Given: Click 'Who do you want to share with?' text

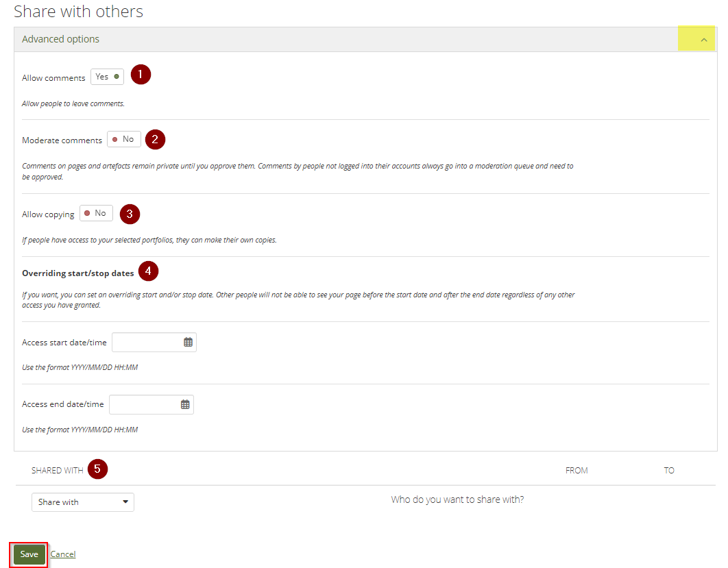Looking at the screenshot, I should pyautogui.click(x=457, y=499).
